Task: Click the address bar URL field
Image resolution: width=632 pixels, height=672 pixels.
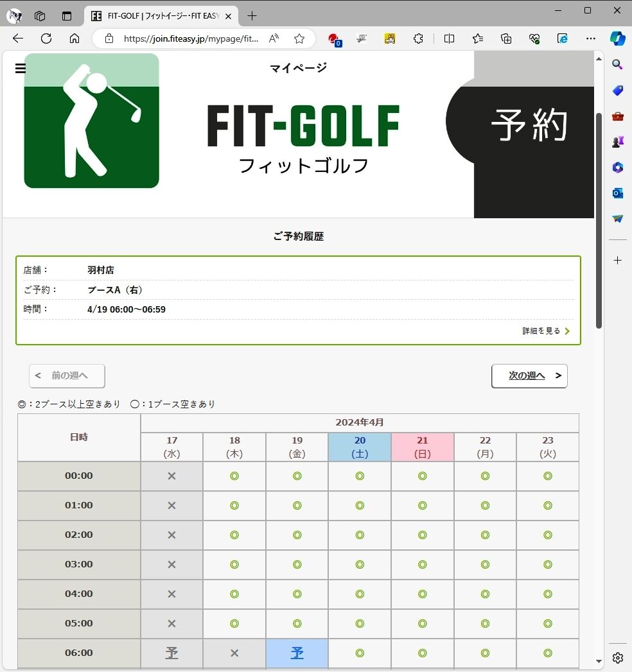Action: [191, 39]
